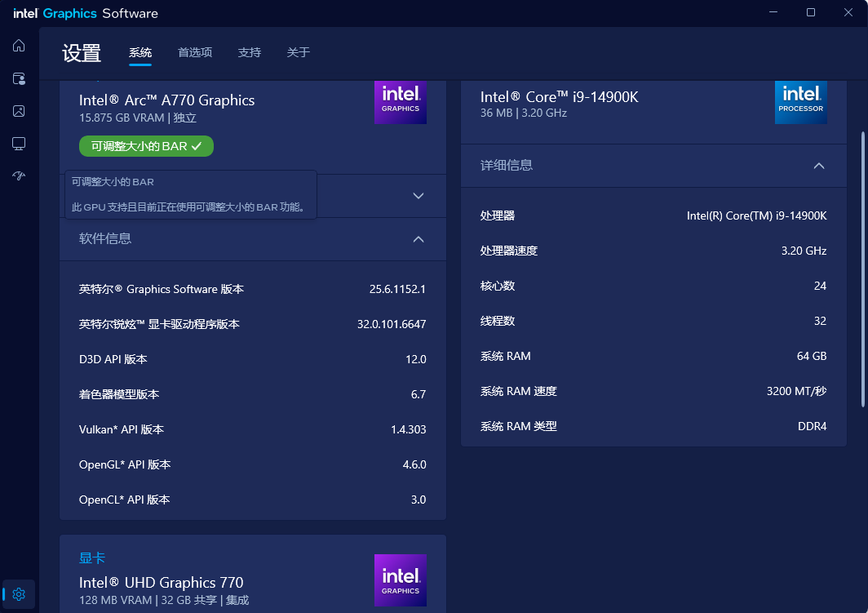
Task: Click the Intel Graphics Software title logo
Action: pos(85,13)
